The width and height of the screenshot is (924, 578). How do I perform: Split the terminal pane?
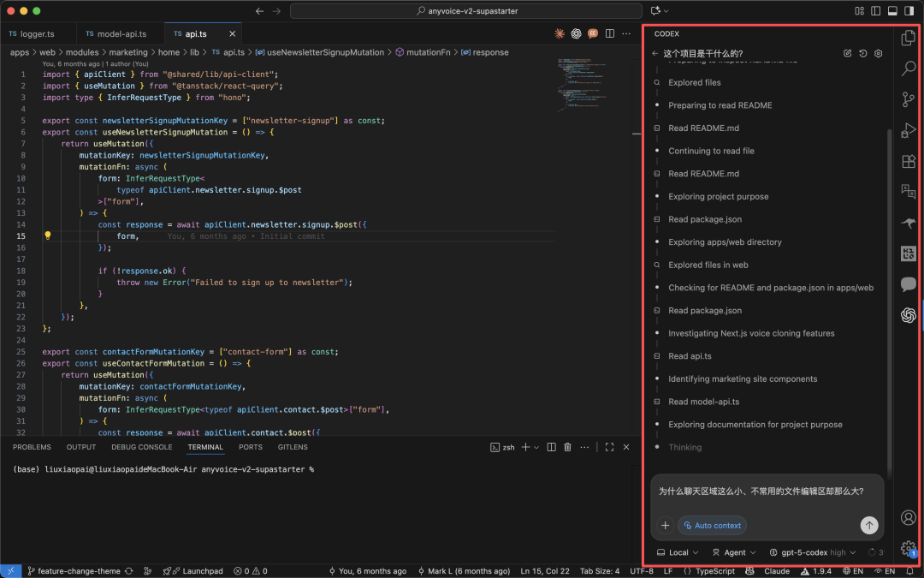coord(552,447)
